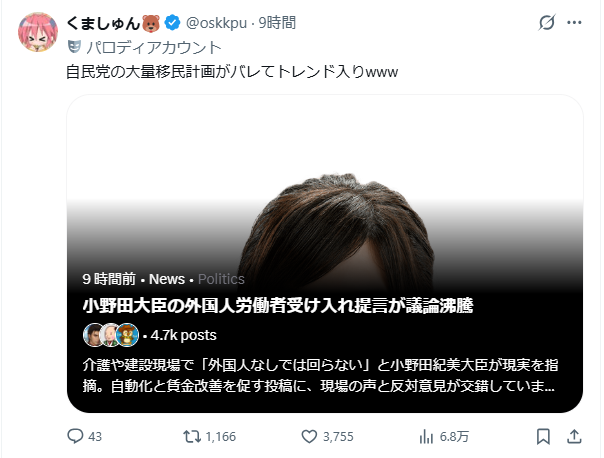The width and height of the screenshot is (604, 458).
Task: Click the parody mask icon
Action: (x=74, y=47)
